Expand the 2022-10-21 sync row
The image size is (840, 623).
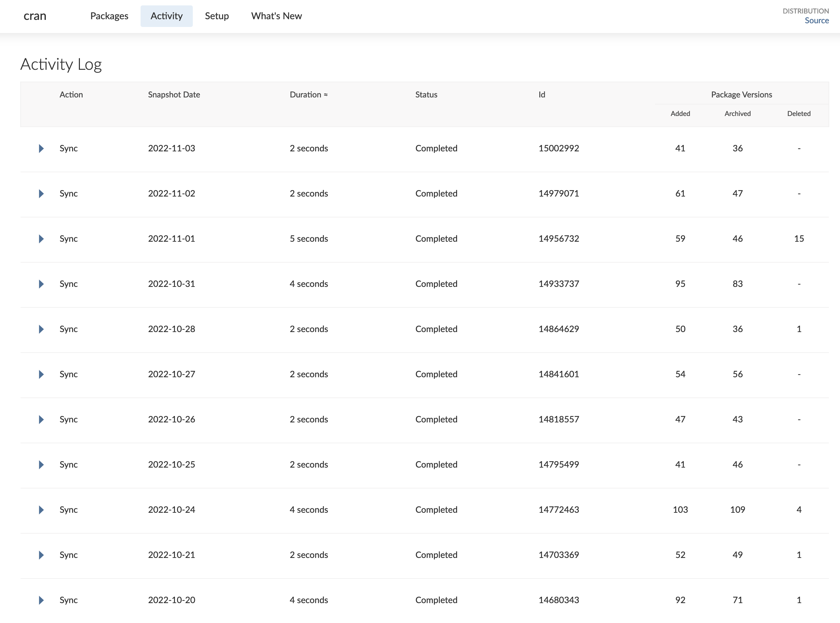coord(41,555)
